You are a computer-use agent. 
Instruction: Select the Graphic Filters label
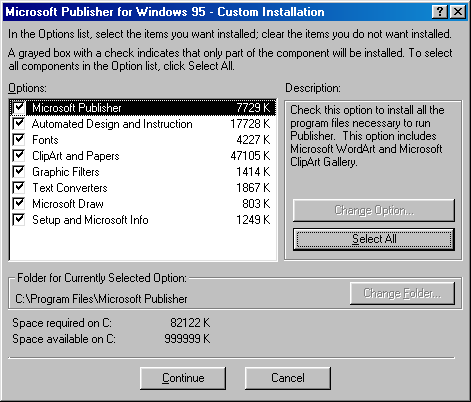tap(66, 172)
